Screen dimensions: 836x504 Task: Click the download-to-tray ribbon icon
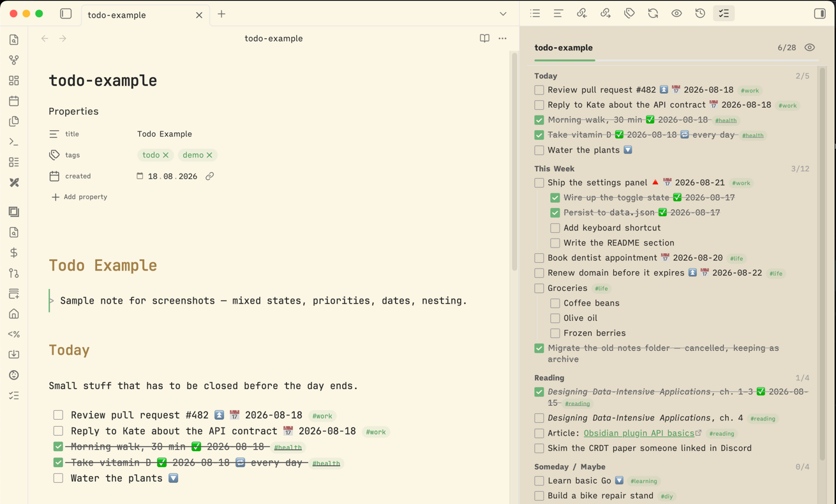[14, 355]
